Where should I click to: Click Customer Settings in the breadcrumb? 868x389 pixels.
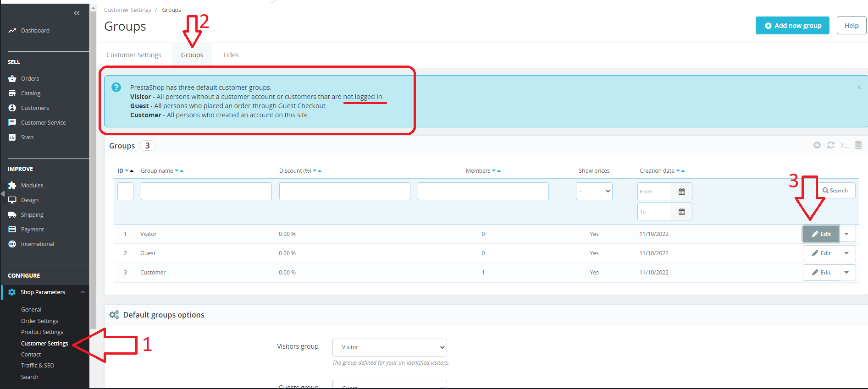[127, 10]
